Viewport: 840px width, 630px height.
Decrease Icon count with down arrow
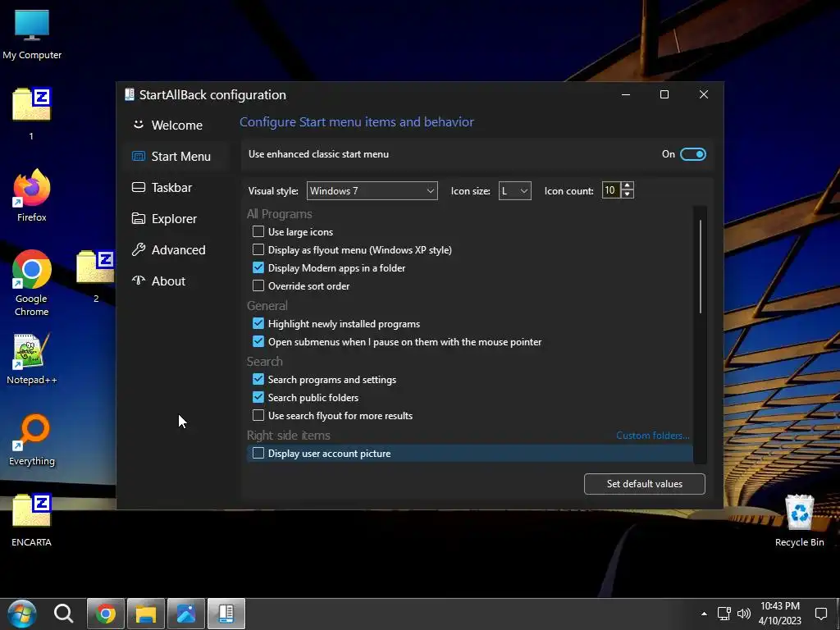point(628,194)
